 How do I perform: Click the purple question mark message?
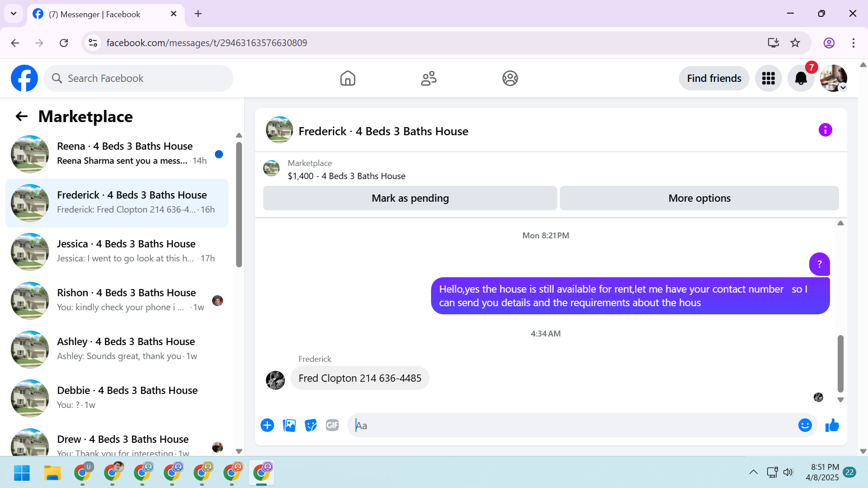(819, 264)
